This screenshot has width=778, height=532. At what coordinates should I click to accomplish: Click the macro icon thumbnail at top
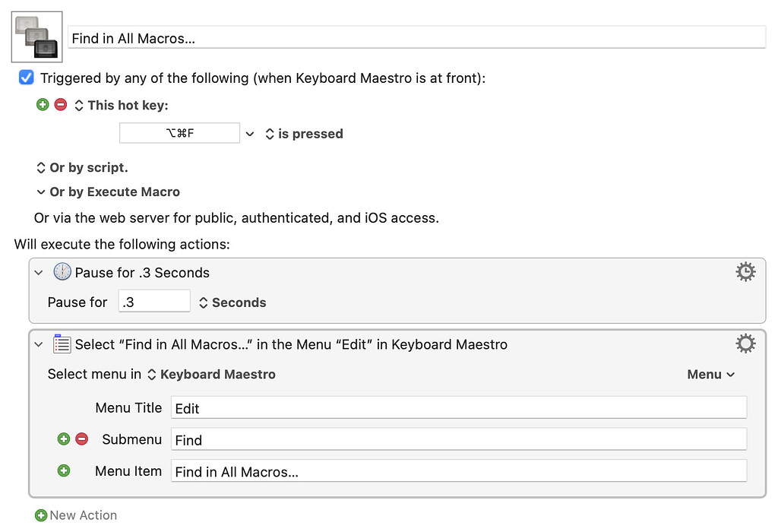36,36
